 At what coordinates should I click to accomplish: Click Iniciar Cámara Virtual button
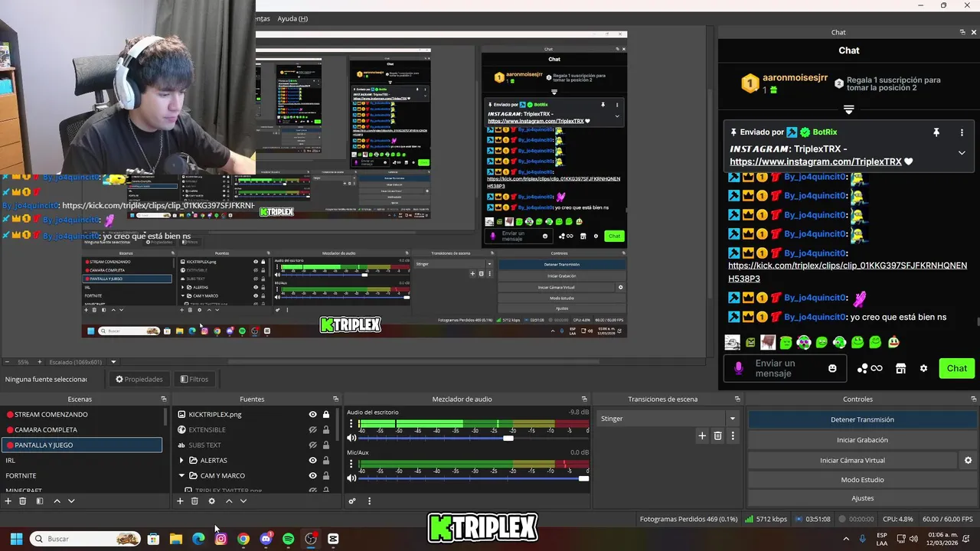pos(852,460)
